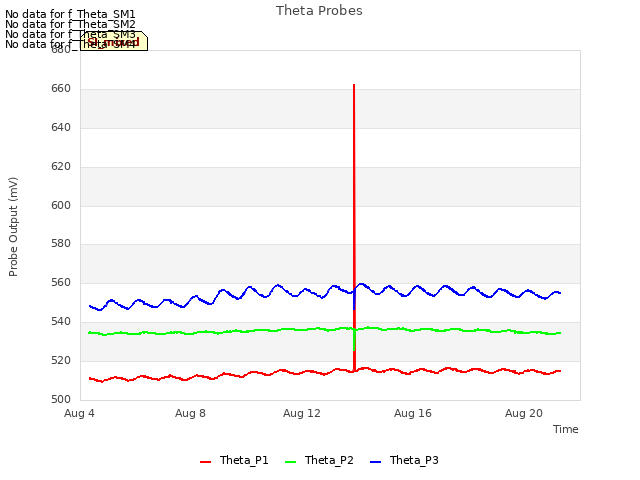
Task: Toggle Theta_P1 series in legend
Action: (x=234, y=460)
